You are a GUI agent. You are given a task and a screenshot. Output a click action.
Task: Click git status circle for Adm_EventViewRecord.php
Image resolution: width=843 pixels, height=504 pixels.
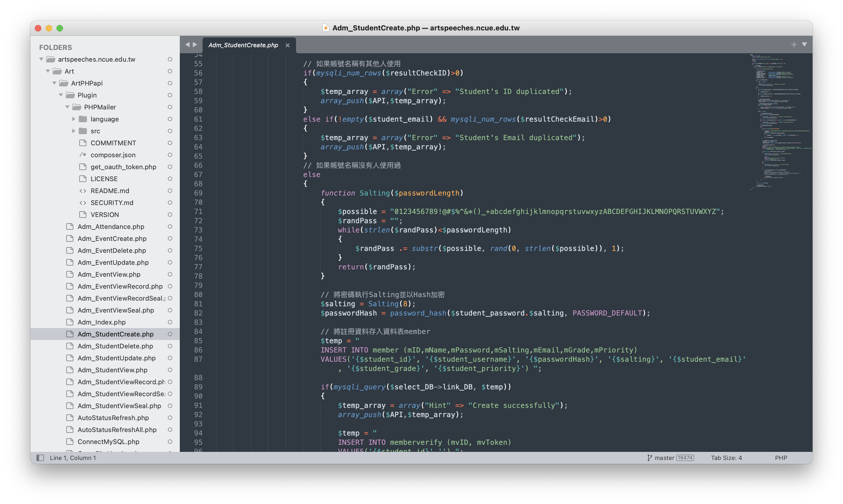tap(170, 286)
